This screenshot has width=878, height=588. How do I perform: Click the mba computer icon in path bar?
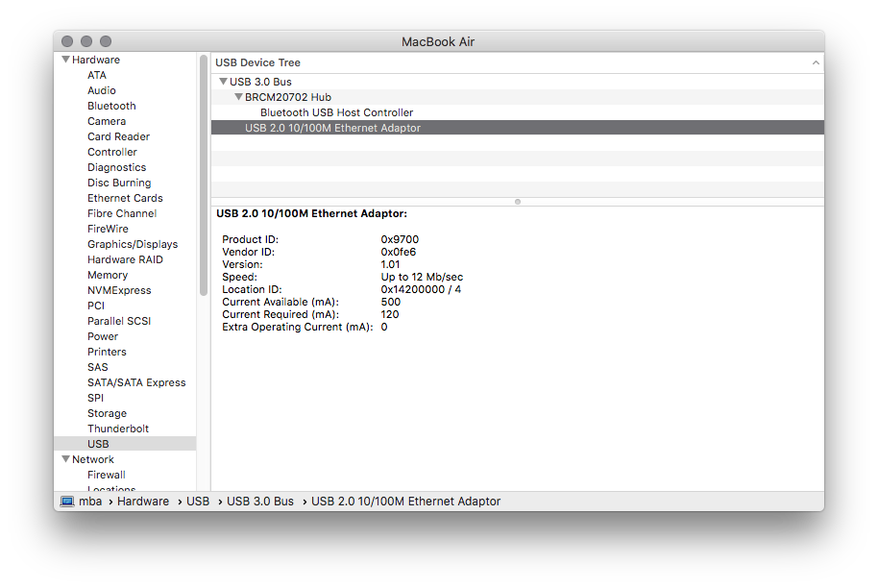(67, 502)
